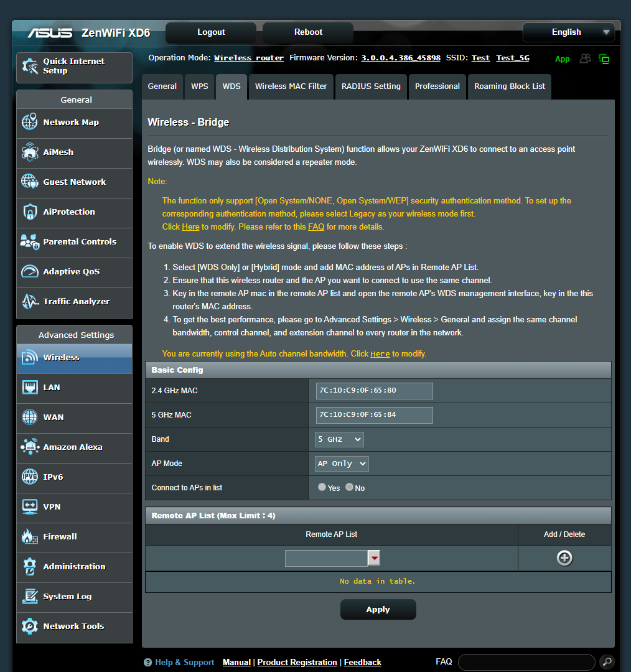Screen dimensions: 631x672
Task: Click Here link to modify channel bandwidth
Action: 380,354
